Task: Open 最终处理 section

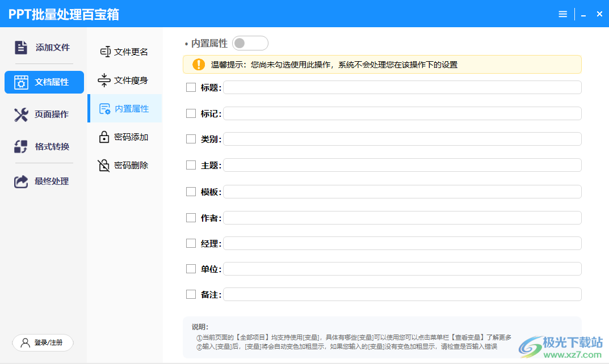Action: click(44, 181)
